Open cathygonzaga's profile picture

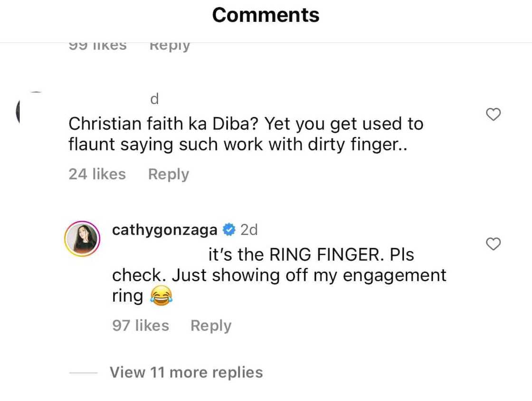[81, 237]
